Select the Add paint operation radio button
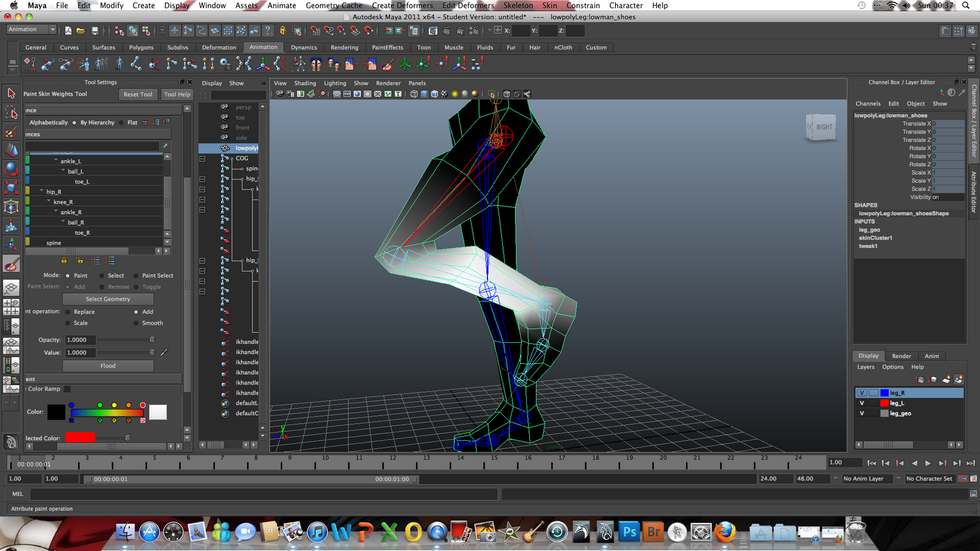Screen dimensions: 980x551 click(x=137, y=311)
